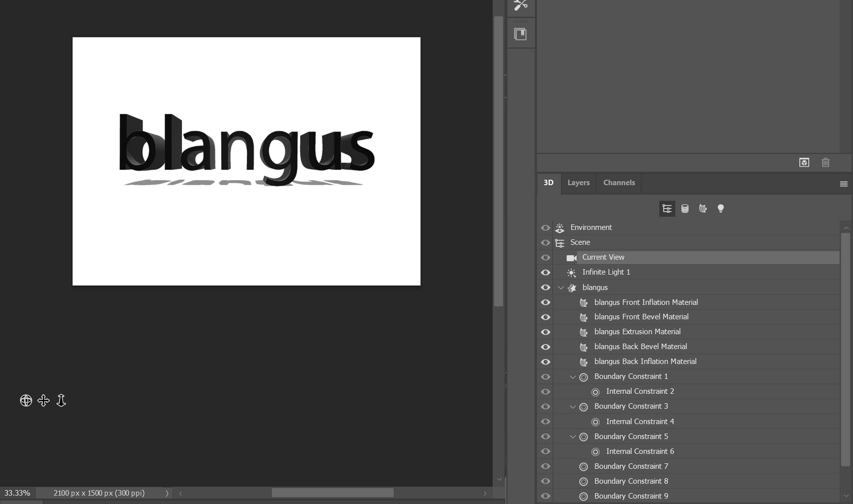Open the 3D panel flyout menu
The height and width of the screenshot is (504, 853).
tap(844, 184)
